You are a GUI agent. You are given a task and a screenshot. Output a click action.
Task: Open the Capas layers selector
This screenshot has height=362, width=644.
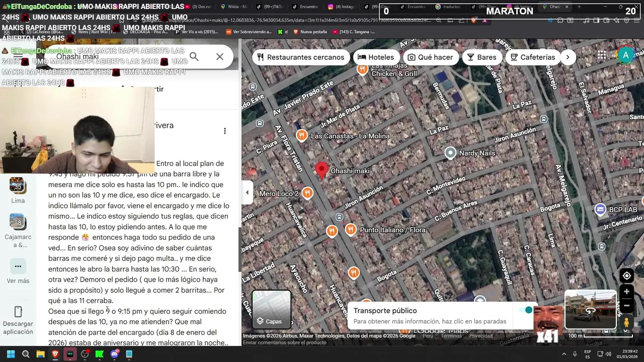click(x=271, y=309)
